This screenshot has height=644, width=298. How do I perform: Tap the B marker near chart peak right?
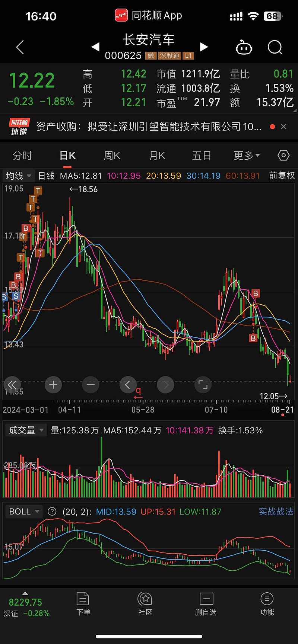point(256,294)
